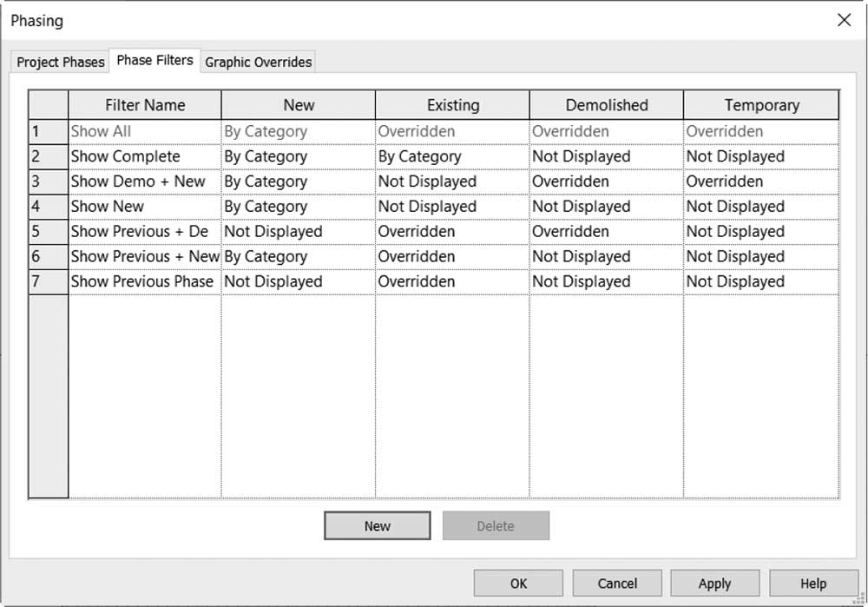Select row header number 2
The width and height of the screenshot is (868, 607).
point(49,156)
